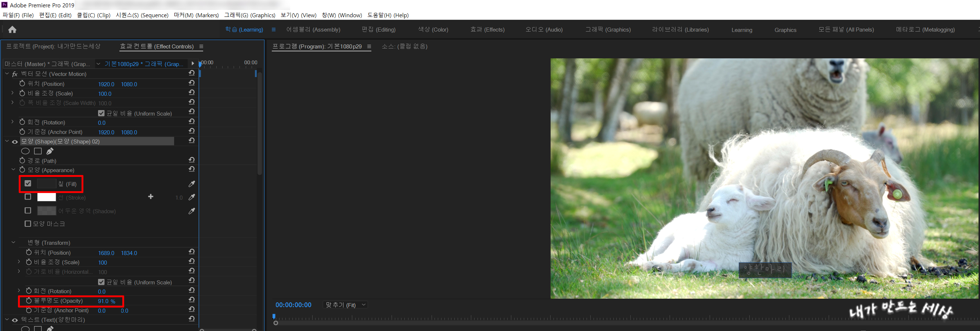This screenshot has width=980, height=331.
Task: Select the pen tool under Shape 02
Action: (x=50, y=151)
